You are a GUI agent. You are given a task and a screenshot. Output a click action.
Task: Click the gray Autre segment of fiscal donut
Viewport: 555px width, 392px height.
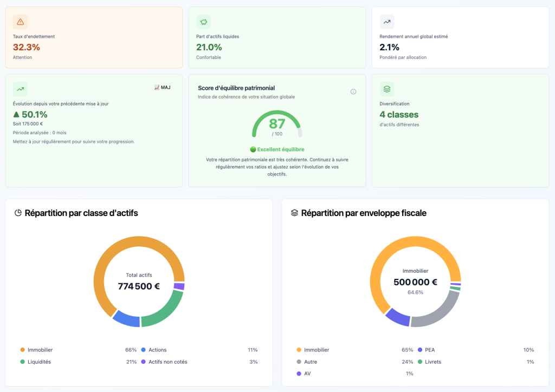coord(438,311)
